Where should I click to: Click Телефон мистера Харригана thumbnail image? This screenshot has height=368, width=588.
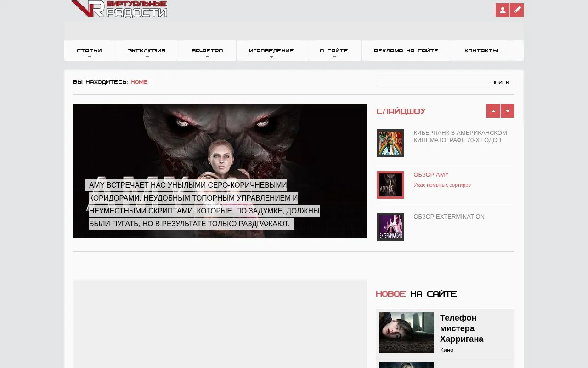click(x=407, y=333)
